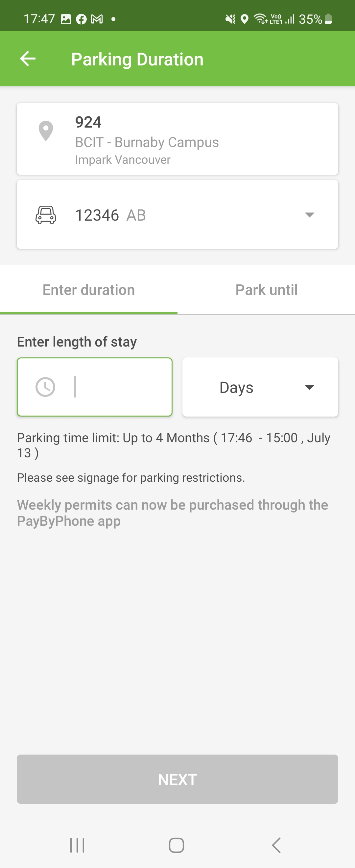Tap the battery indicator in status bar
355x868 pixels.
328,19
